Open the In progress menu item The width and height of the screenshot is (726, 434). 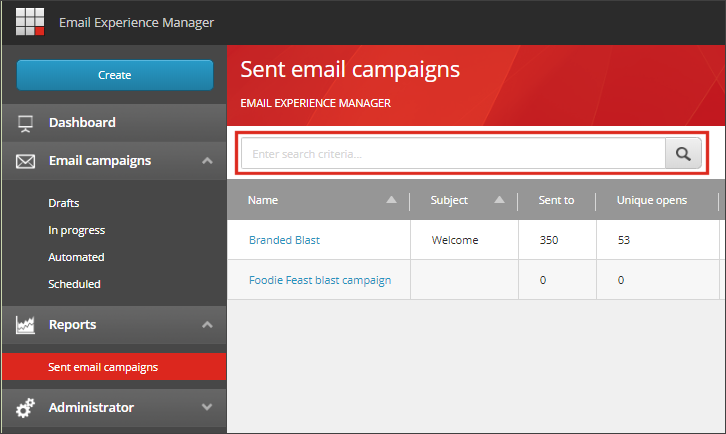tap(77, 230)
